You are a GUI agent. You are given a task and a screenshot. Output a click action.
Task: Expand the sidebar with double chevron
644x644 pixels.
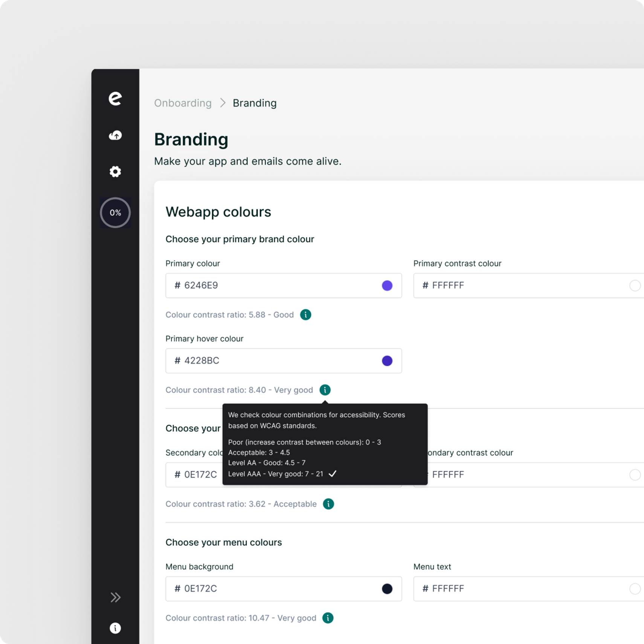tap(115, 597)
